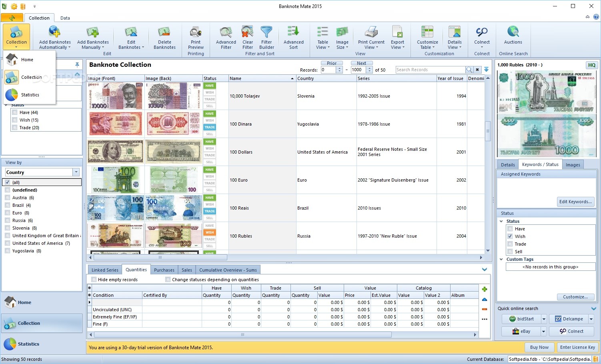Click the Customize... button
This screenshot has height=364, width=601.
pyautogui.click(x=575, y=297)
